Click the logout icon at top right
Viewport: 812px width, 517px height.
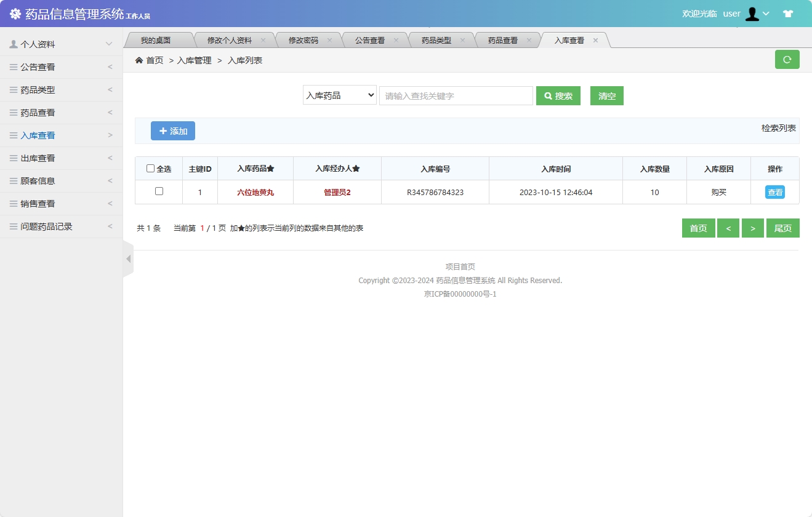(x=788, y=13)
